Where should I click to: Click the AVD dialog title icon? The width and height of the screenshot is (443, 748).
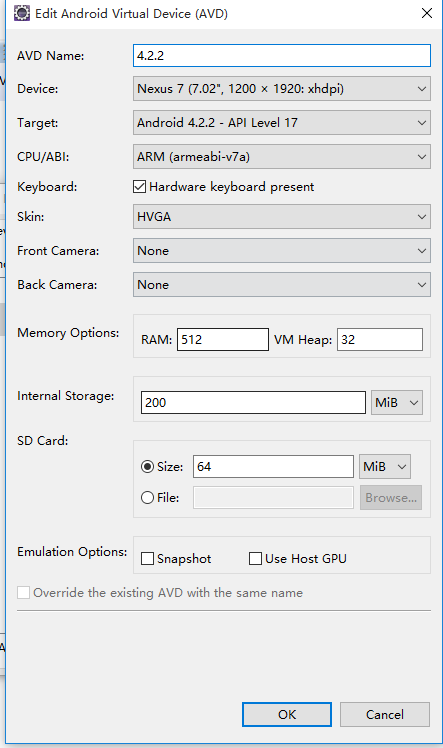pos(22,13)
